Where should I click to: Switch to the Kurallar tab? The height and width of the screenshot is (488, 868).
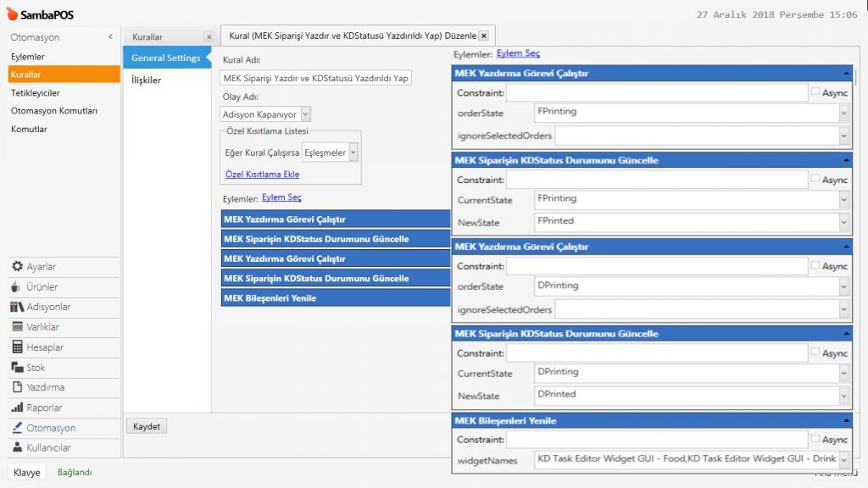point(148,36)
